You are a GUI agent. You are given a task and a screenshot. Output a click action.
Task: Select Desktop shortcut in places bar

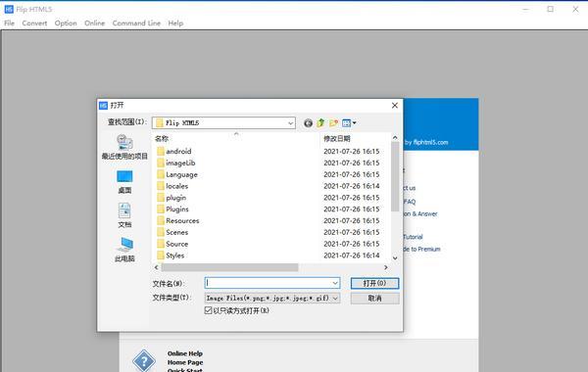coord(124,182)
